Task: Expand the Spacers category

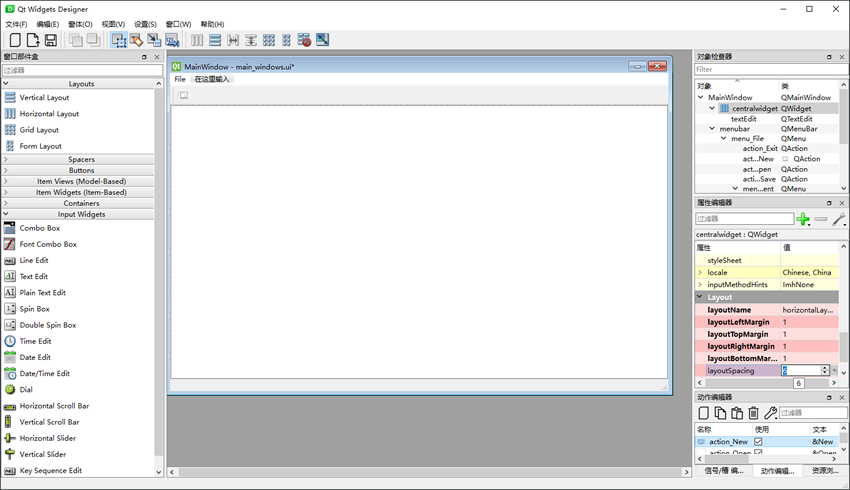Action: (6, 159)
